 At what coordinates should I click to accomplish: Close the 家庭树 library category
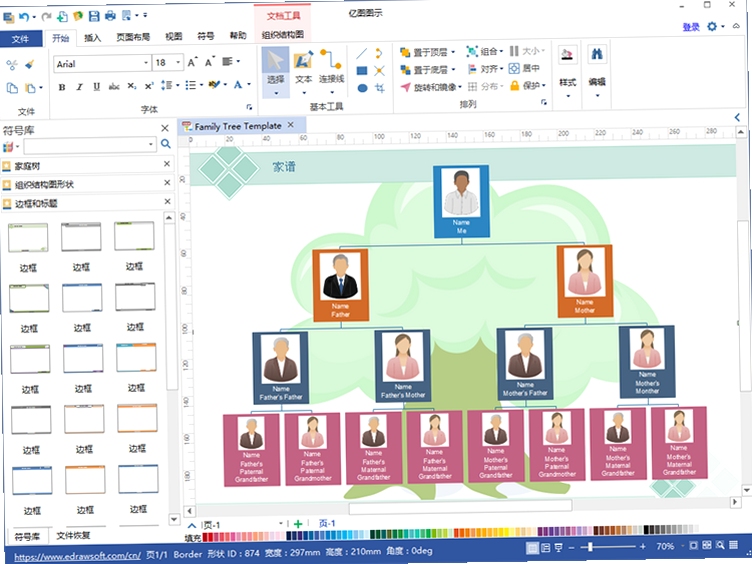point(167,164)
